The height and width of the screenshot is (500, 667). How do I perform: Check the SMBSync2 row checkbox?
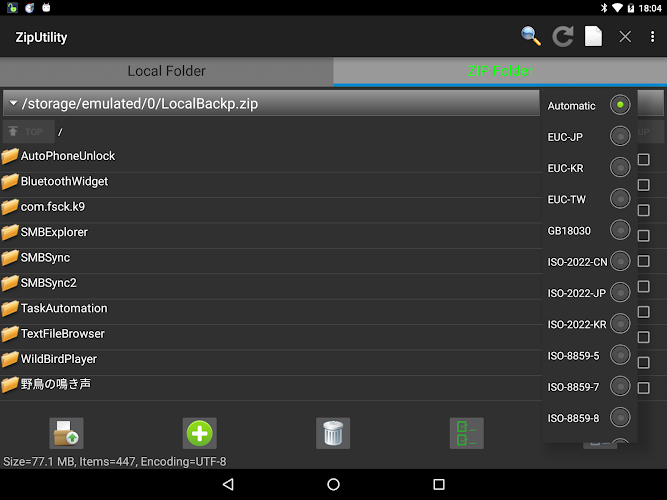[x=644, y=286]
